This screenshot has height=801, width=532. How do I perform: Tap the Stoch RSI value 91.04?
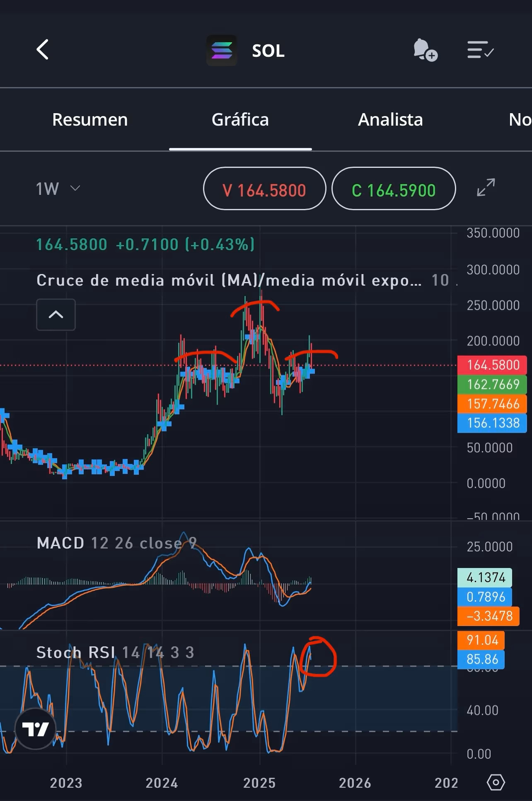(481, 640)
